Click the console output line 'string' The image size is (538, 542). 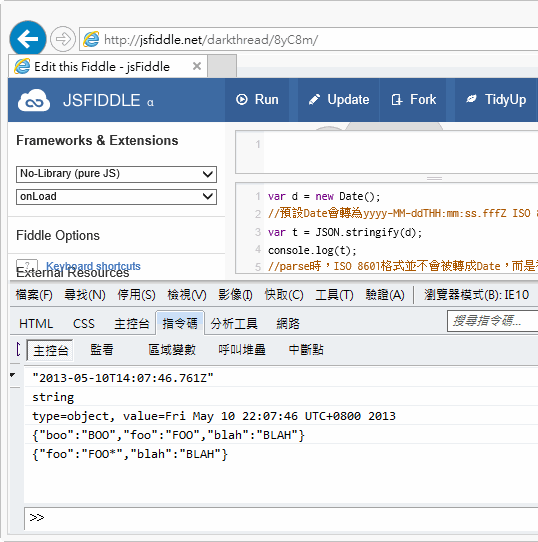(x=53, y=397)
